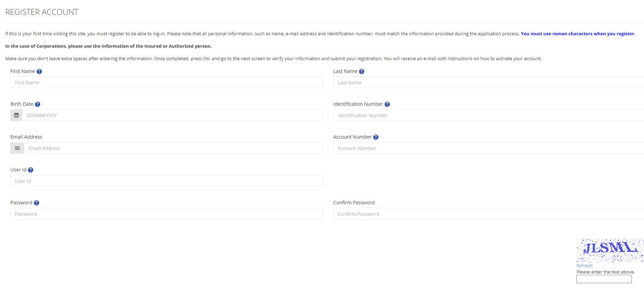The width and height of the screenshot is (644, 288).
Task: Click the Last Name help icon
Action: point(361,72)
